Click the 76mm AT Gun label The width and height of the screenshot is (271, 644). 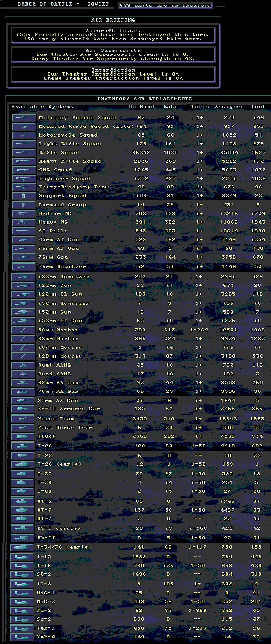(59, 248)
